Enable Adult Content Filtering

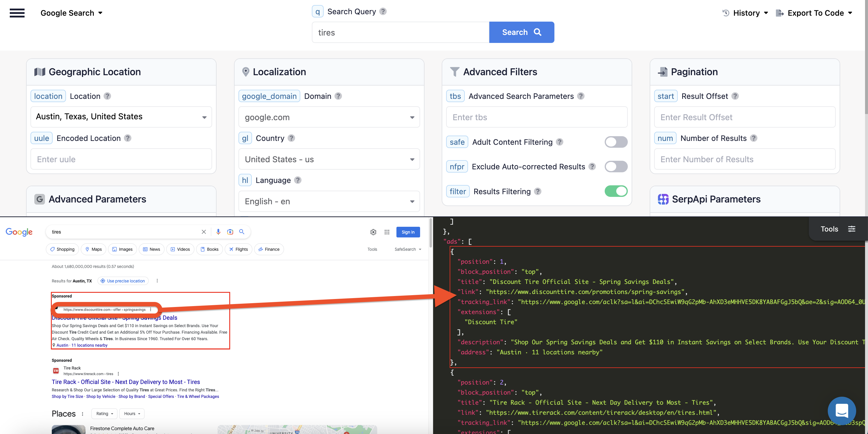coord(616,142)
